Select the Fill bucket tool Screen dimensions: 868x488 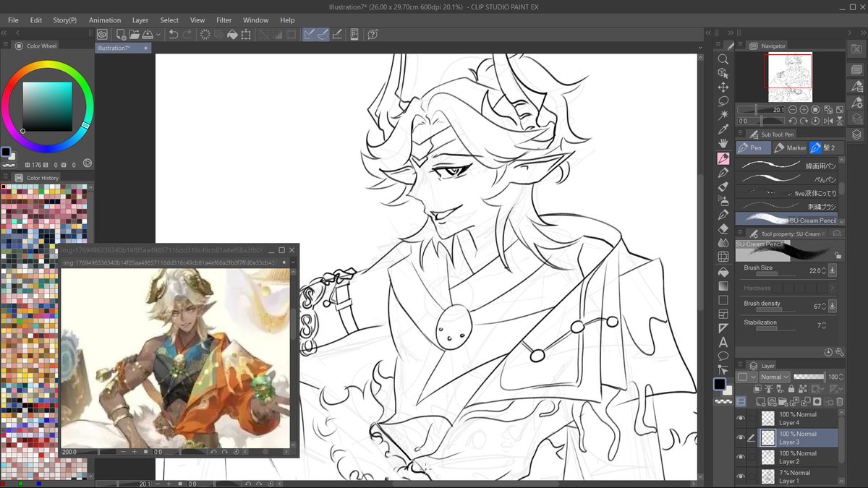coord(723,271)
